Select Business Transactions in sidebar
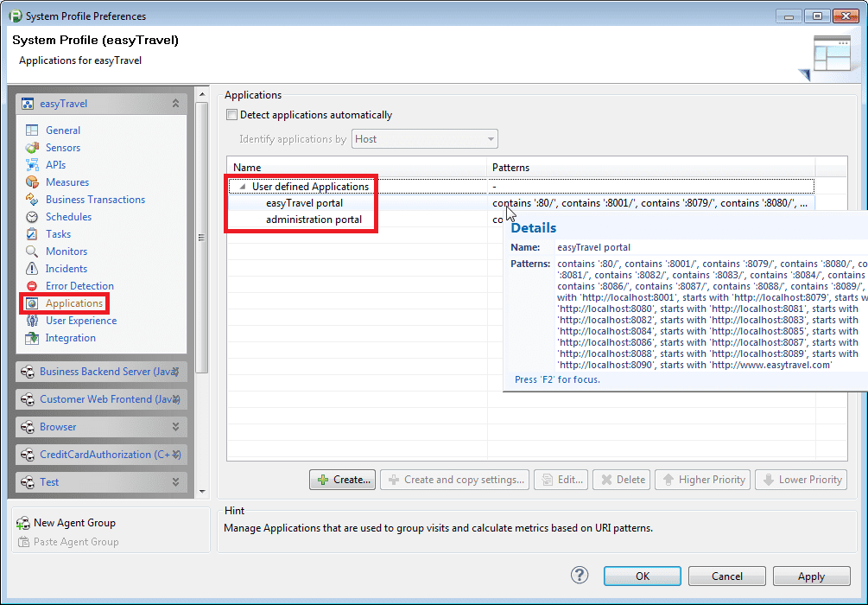The width and height of the screenshot is (868, 605). point(95,200)
